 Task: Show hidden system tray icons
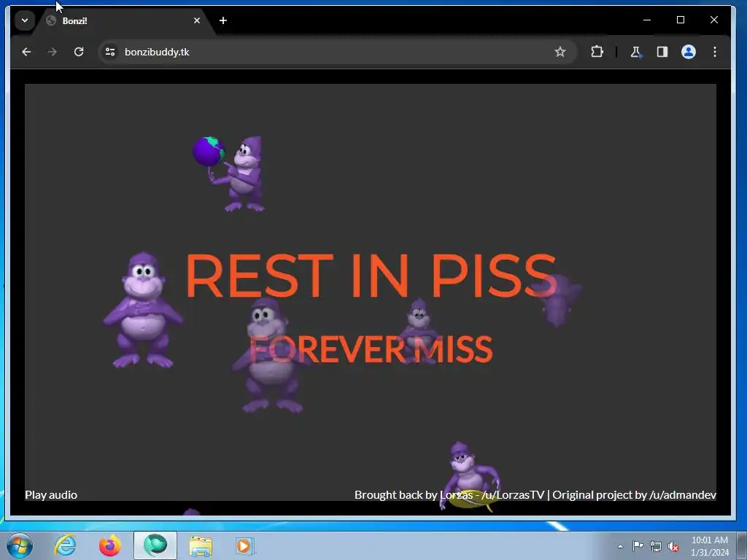pyautogui.click(x=620, y=546)
